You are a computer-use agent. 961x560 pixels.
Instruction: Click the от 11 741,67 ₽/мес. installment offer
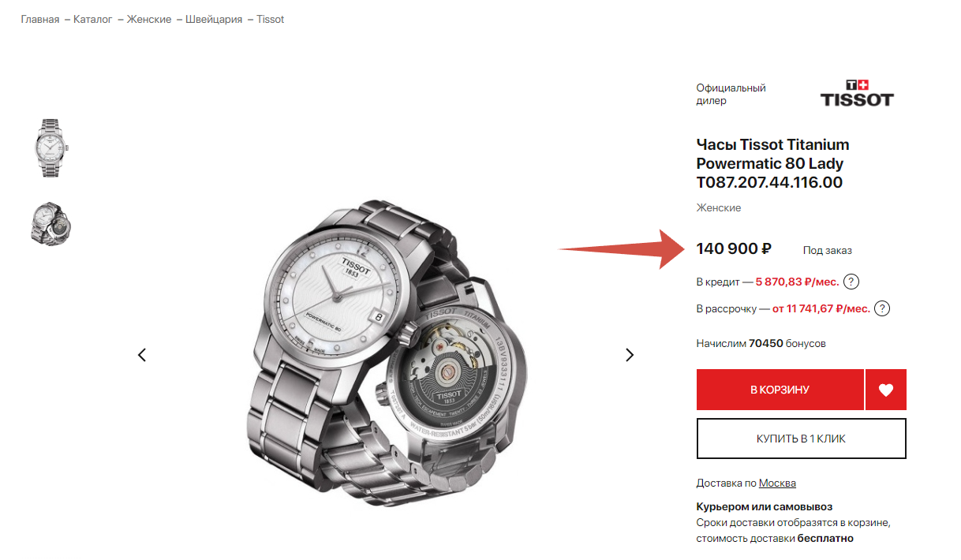pyautogui.click(x=821, y=308)
